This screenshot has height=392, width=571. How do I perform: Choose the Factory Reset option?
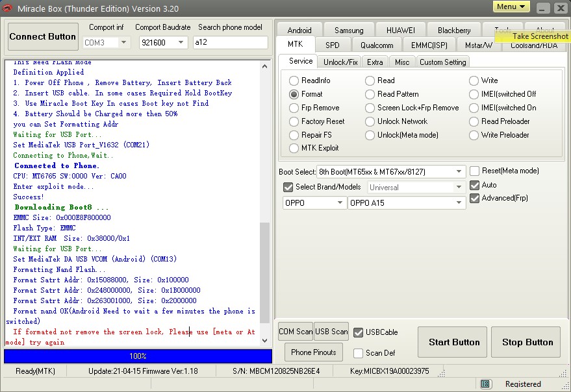[317, 121]
